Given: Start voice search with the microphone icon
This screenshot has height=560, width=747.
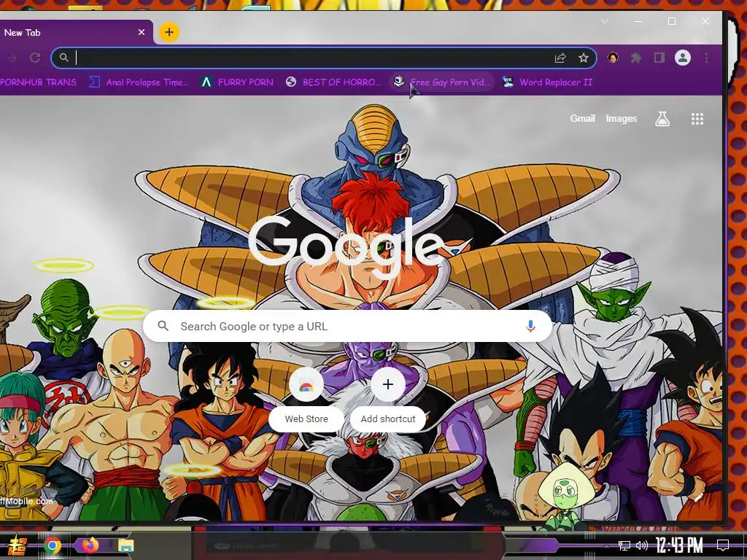Looking at the screenshot, I should point(530,326).
